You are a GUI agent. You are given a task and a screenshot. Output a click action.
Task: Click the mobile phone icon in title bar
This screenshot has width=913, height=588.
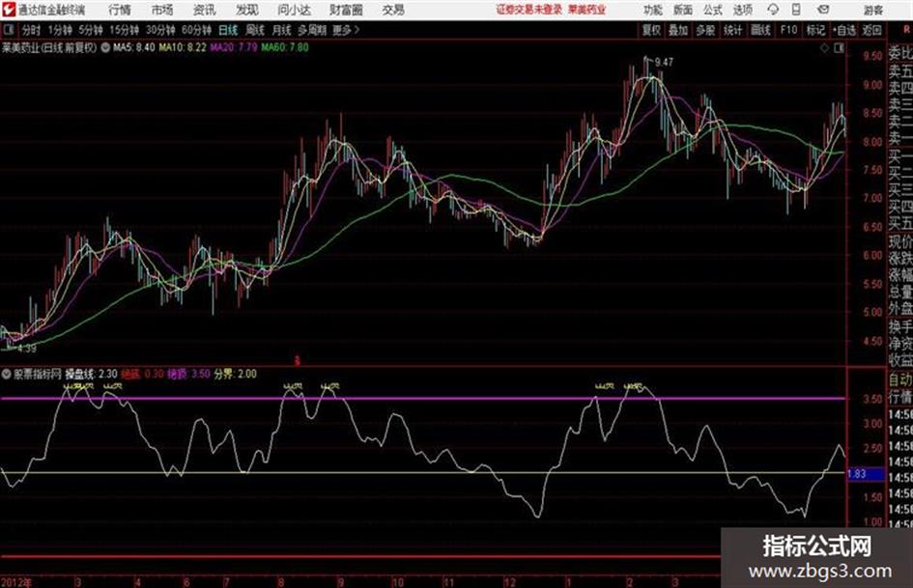pos(796,10)
